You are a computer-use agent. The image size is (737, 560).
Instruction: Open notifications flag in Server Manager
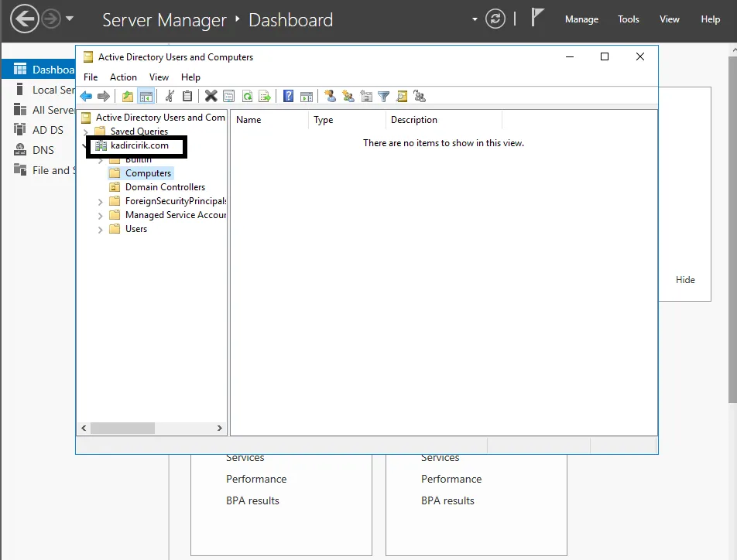pos(537,18)
